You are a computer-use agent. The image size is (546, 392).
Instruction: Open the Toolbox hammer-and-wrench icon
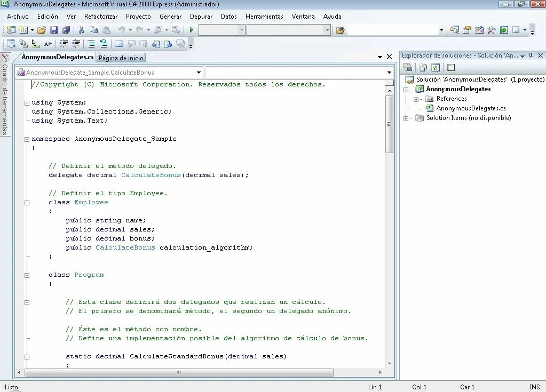492,30
